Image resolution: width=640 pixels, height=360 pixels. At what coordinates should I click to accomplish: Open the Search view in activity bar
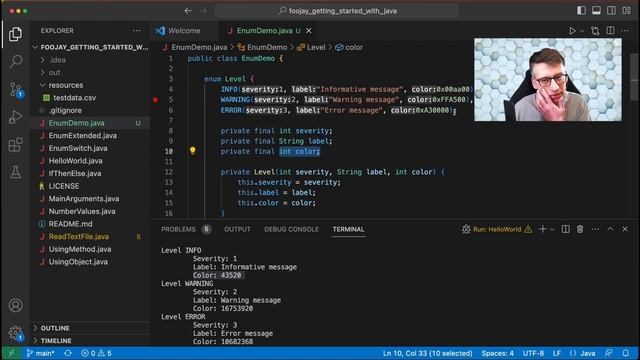coord(16,62)
